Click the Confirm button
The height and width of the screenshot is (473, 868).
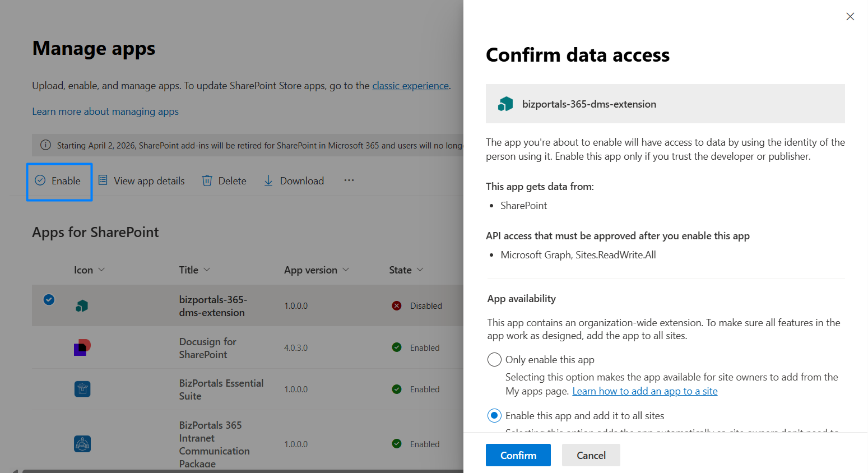(x=518, y=455)
